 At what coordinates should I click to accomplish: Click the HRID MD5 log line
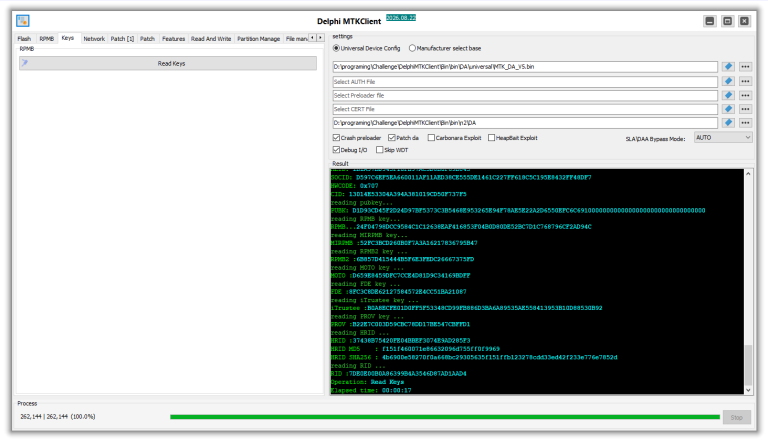click(415, 349)
